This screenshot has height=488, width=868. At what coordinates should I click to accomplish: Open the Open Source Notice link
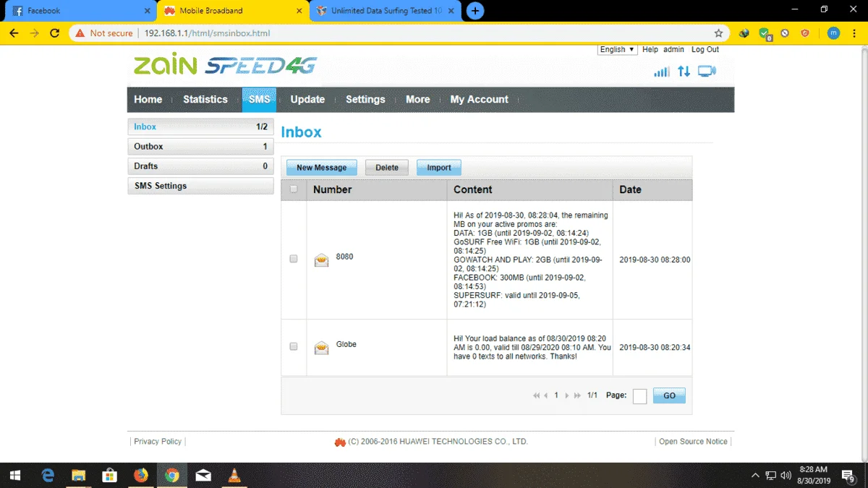693,442
